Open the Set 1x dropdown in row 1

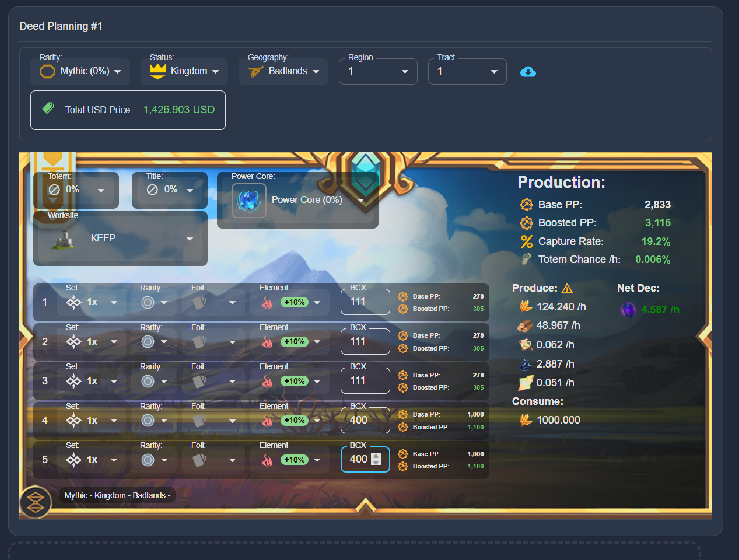90,302
